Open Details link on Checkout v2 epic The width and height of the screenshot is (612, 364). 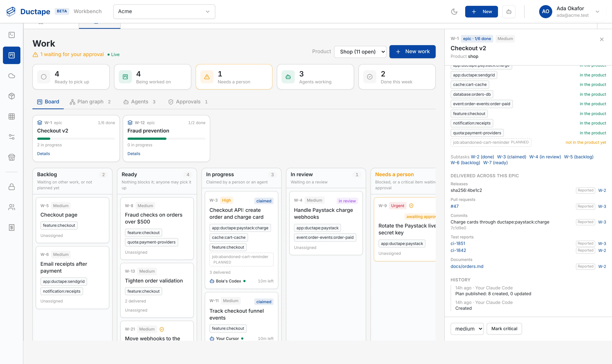[x=44, y=154]
